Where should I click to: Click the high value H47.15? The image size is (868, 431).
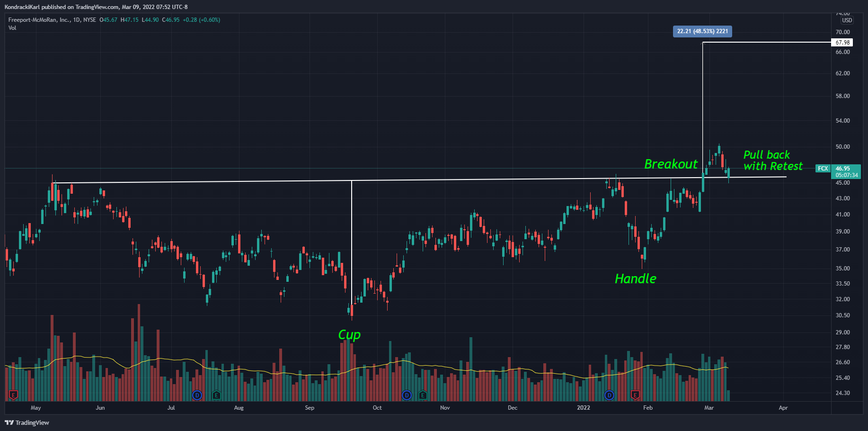coord(130,20)
